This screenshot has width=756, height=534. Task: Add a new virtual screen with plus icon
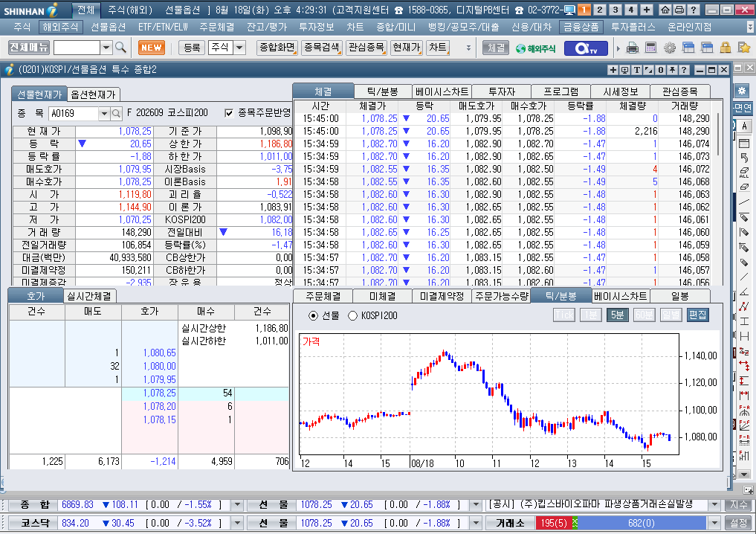point(647,10)
